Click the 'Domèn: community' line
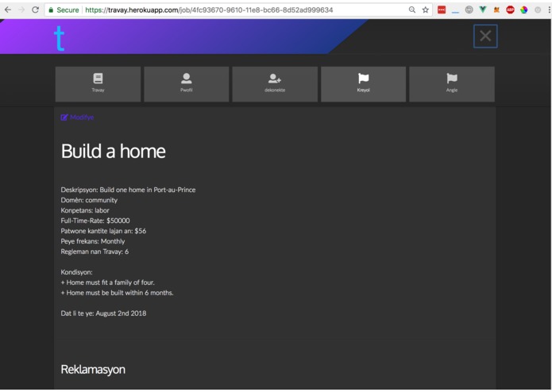Image resolution: width=552 pixels, height=392 pixels. tap(89, 200)
